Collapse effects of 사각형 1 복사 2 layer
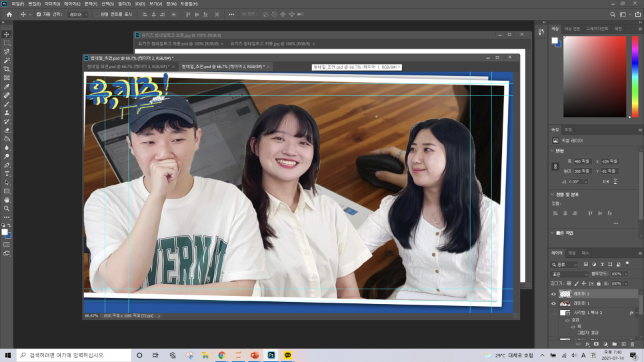 pyautogui.click(x=637, y=313)
